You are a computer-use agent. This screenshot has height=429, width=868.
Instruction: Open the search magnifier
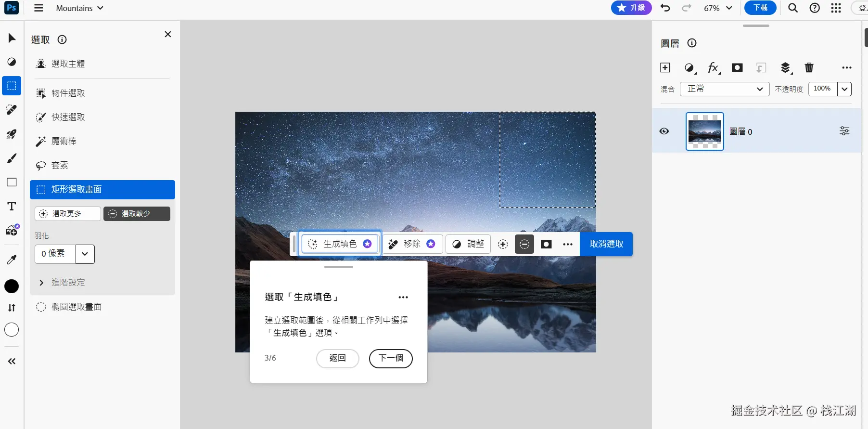793,8
